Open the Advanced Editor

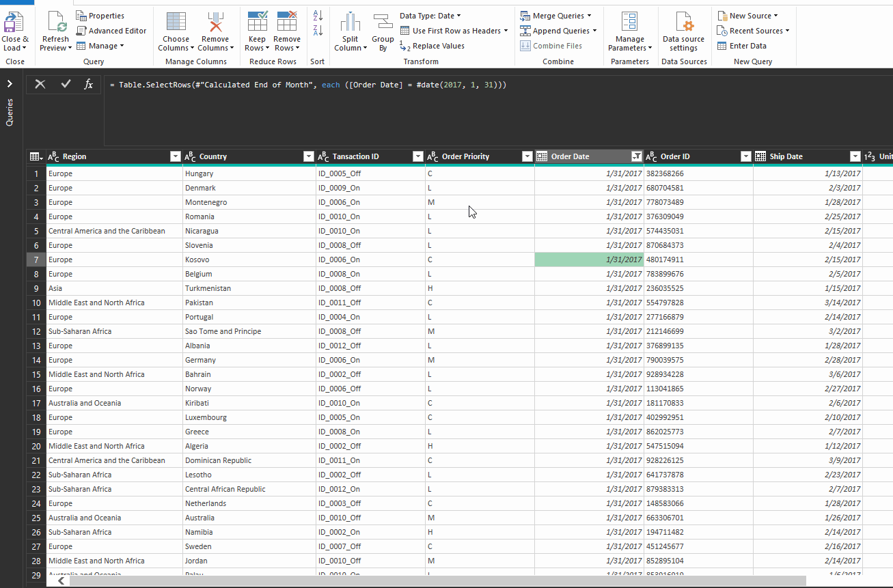(111, 31)
